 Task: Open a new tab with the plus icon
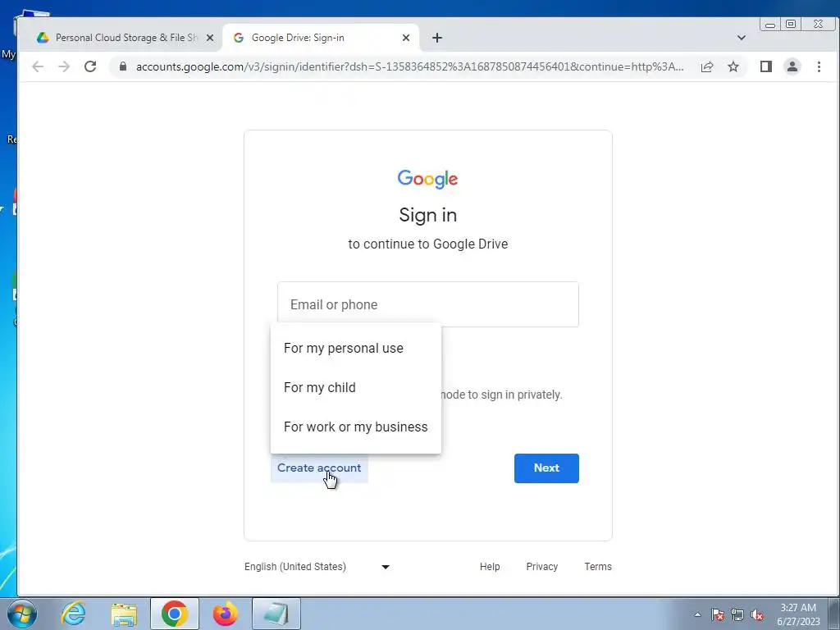pyautogui.click(x=437, y=38)
